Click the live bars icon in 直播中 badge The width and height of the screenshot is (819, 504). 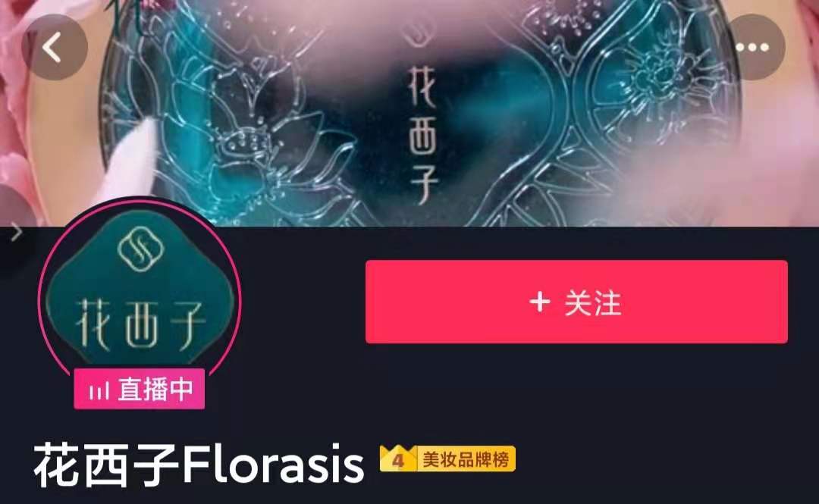pos(99,390)
